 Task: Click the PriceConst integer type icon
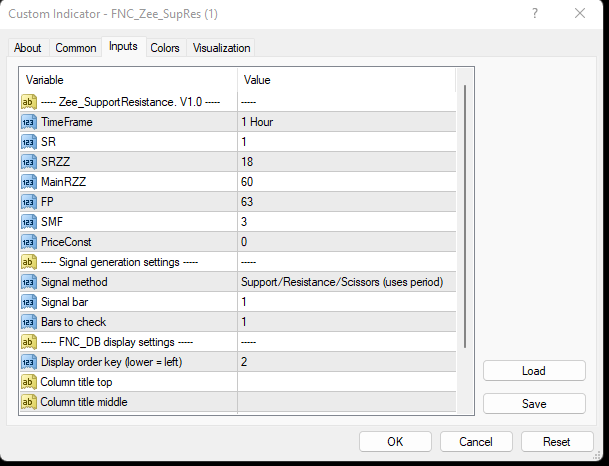[x=29, y=242]
